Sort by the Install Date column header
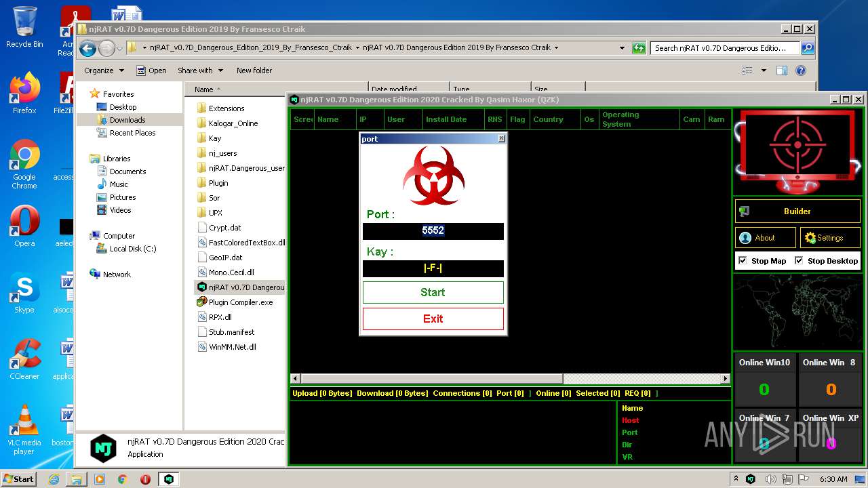 452,119
